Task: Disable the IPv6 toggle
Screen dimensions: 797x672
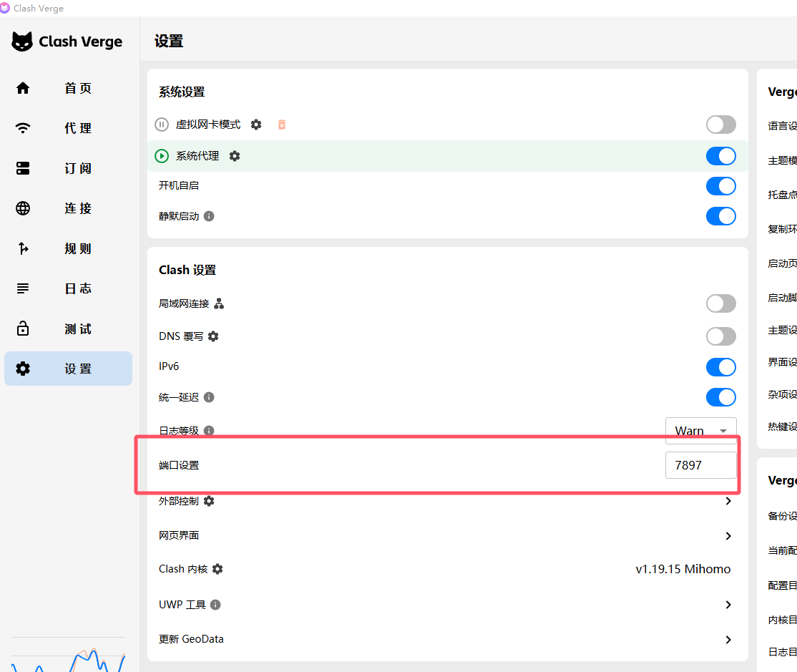Action: coord(720,367)
